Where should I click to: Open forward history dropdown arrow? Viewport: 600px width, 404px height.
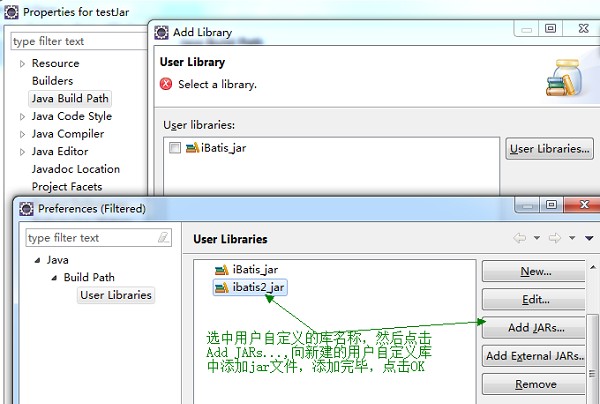click(x=572, y=238)
